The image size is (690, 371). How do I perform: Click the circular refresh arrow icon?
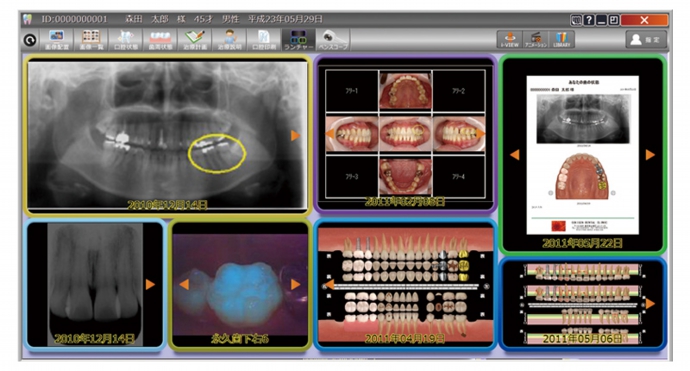(30, 40)
